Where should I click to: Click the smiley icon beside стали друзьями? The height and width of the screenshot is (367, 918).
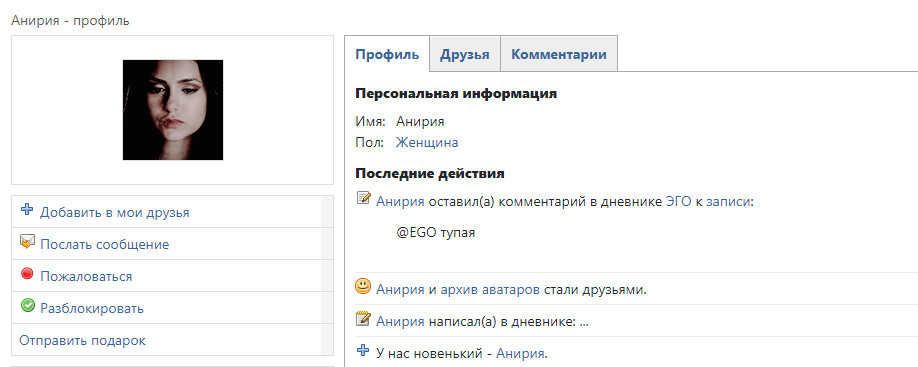click(364, 287)
